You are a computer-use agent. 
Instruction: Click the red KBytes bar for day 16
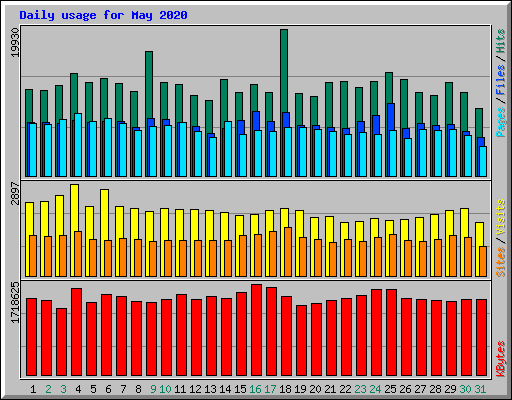pyautogui.click(x=256, y=330)
